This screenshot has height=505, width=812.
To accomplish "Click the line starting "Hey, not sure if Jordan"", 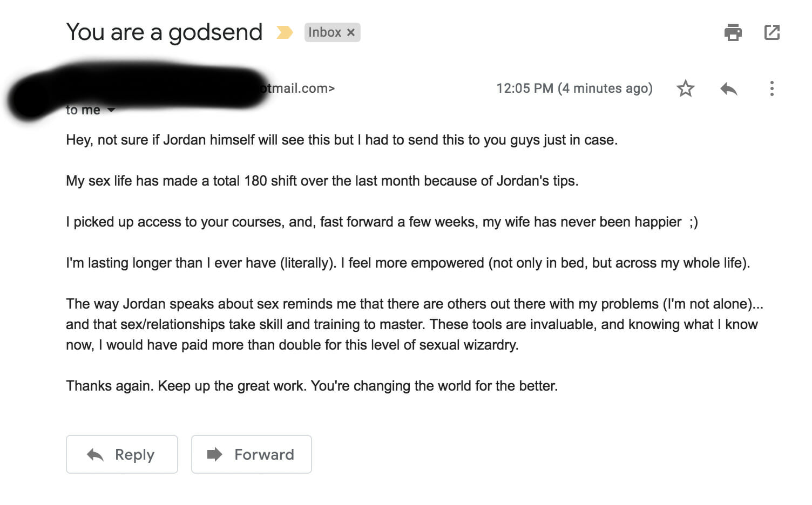I will (x=342, y=140).
